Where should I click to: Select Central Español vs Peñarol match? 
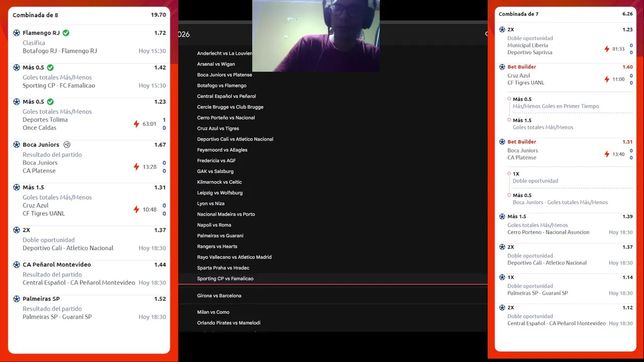(226, 96)
